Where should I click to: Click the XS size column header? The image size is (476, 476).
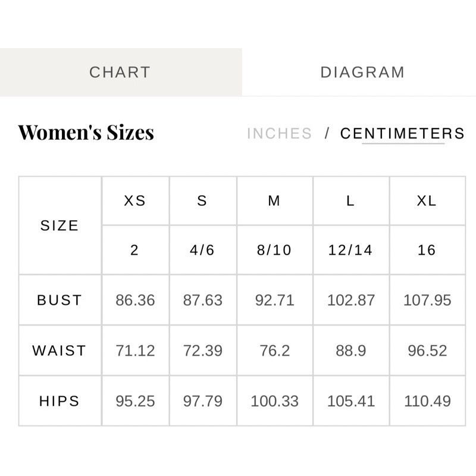tap(135, 201)
